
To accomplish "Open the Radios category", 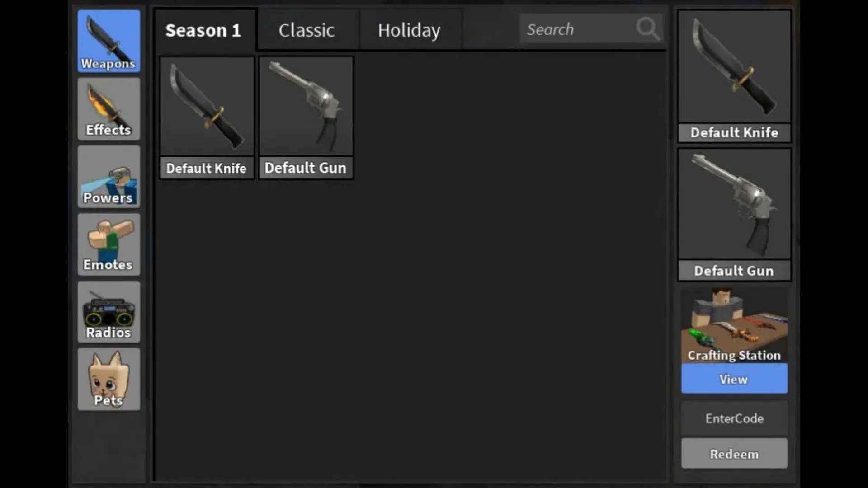I will pos(108,312).
